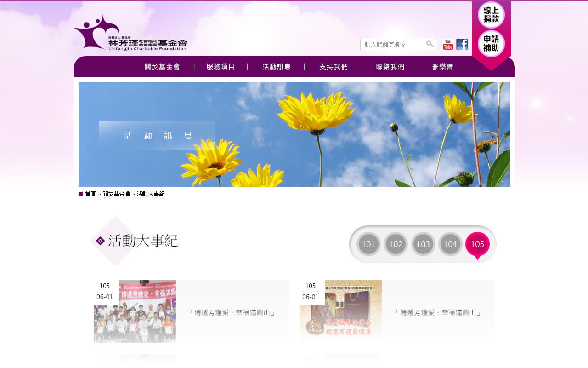Open 聯絡我們 menu
This screenshot has width=588, height=368.
pyautogui.click(x=390, y=67)
